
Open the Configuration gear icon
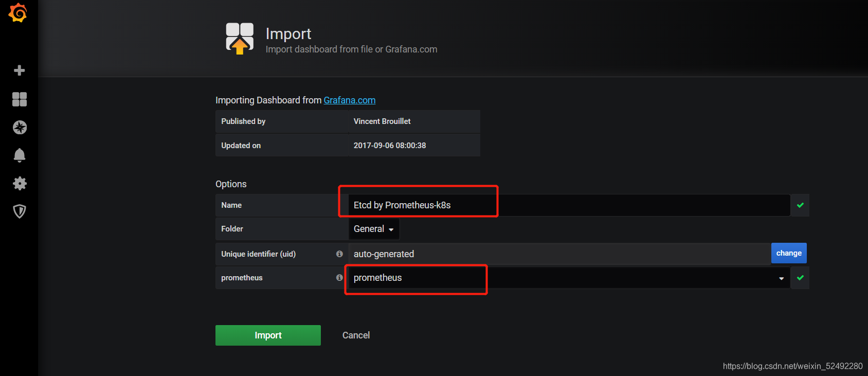[x=20, y=184]
